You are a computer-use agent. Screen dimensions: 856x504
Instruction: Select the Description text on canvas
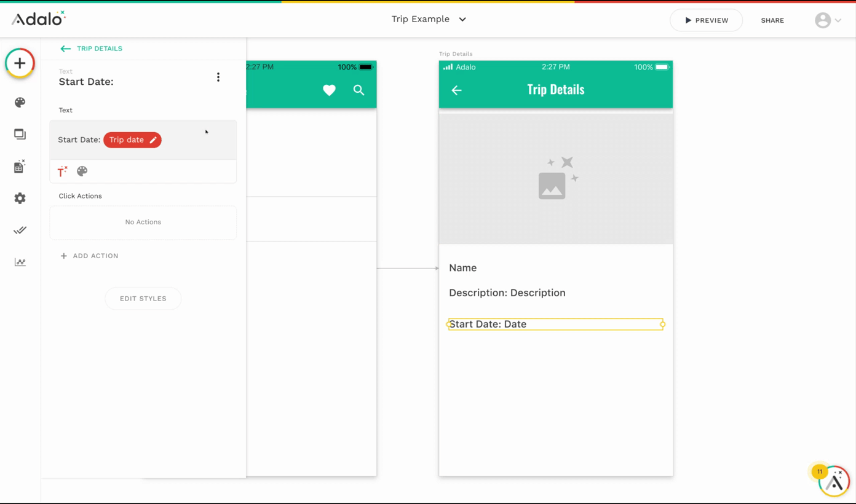pyautogui.click(x=507, y=293)
